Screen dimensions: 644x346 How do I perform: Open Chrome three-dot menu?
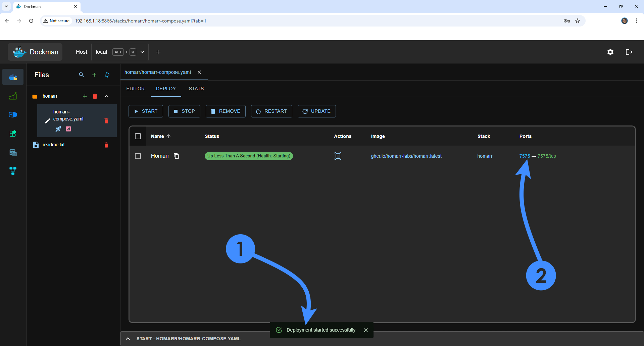click(x=637, y=21)
